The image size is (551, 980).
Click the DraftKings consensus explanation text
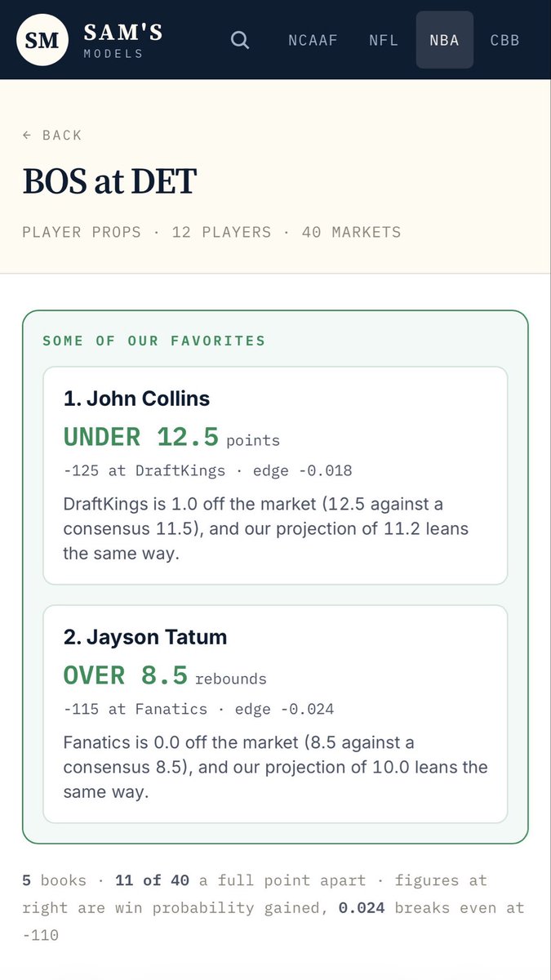pyautogui.click(x=266, y=528)
